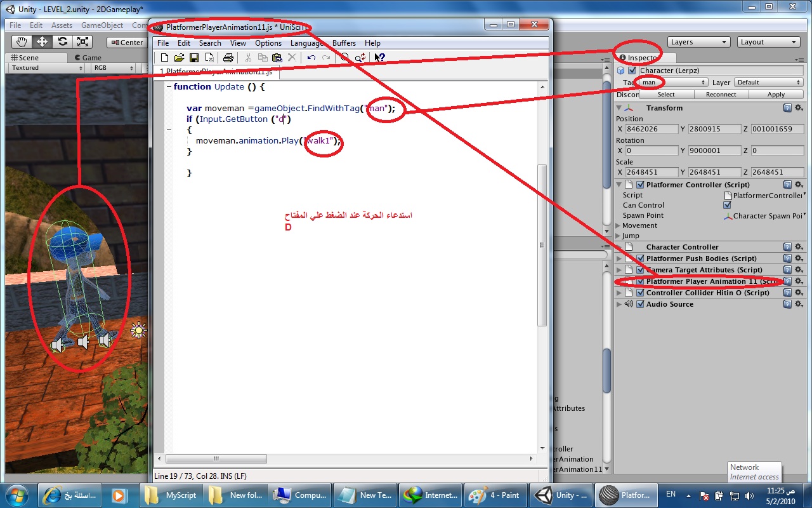Click the Reconnect prefab button
This screenshot has width=812, height=508.
pyautogui.click(x=721, y=95)
